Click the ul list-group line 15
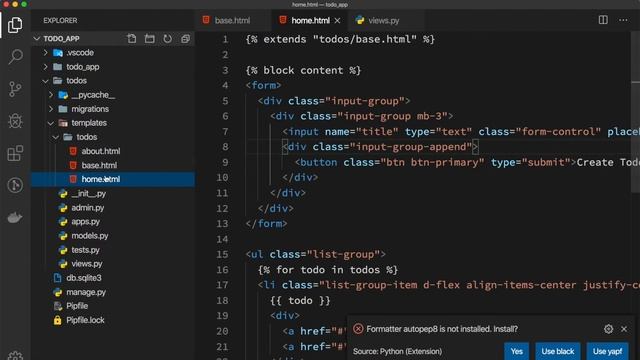Screen dimensions: 640x360 316,254
